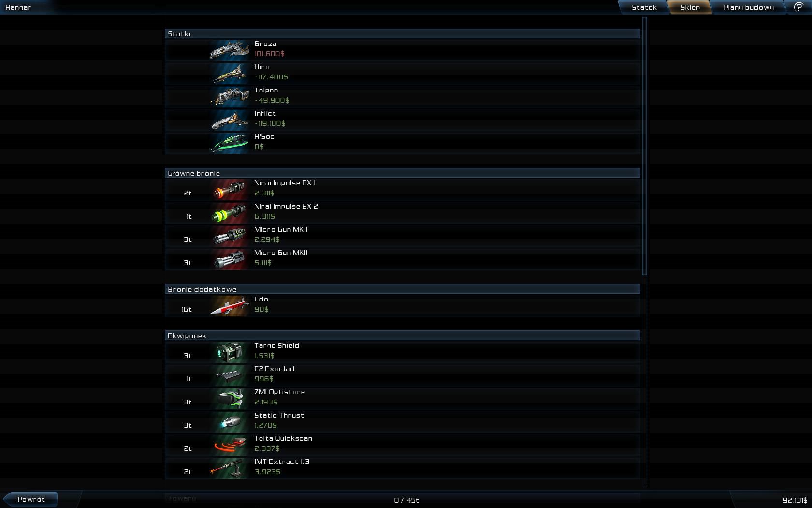Open the Plany budowy tab

tap(748, 7)
